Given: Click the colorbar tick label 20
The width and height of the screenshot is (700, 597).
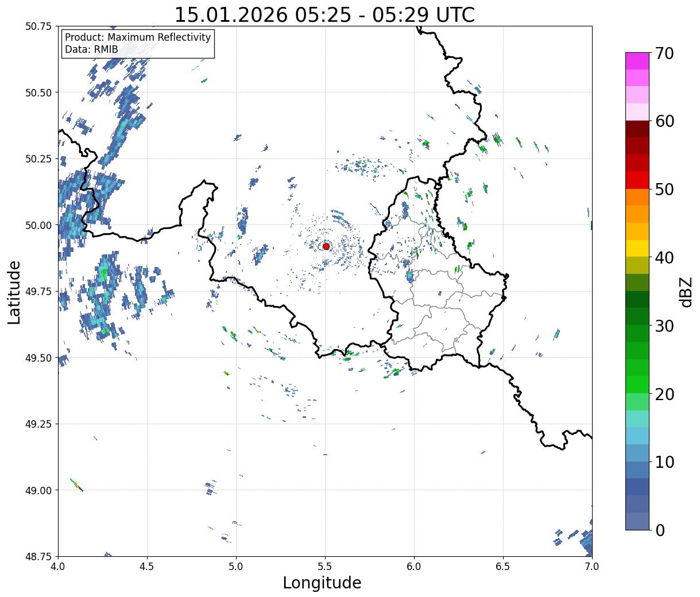Looking at the screenshot, I should click(664, 394).
